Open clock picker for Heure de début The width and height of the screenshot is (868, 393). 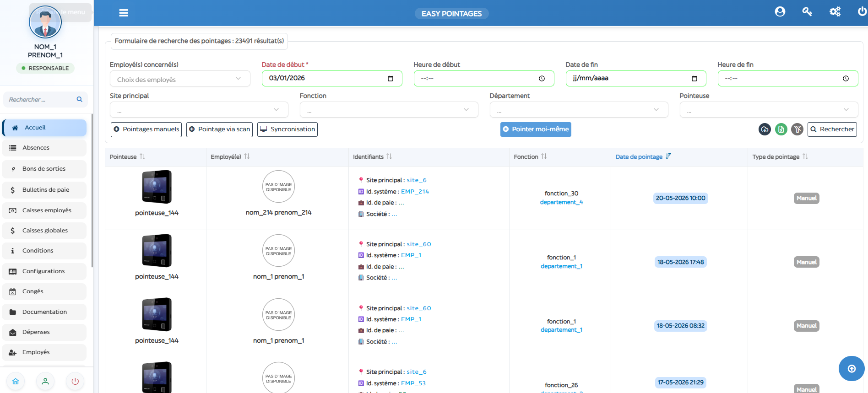(x=542, y=79)
